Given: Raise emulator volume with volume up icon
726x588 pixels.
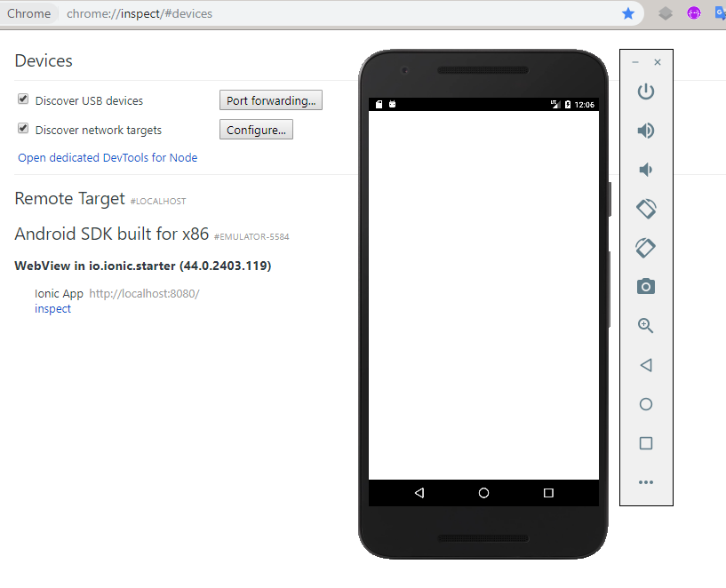Looking at the screenshot, I should pos(645,131).
